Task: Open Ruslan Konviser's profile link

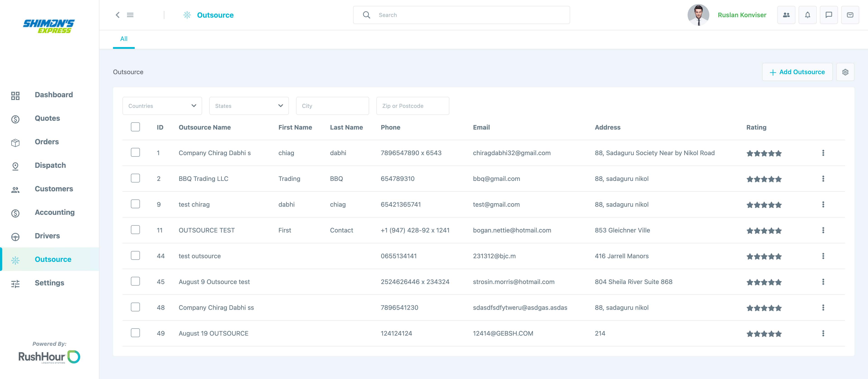Action: [742, 15]
